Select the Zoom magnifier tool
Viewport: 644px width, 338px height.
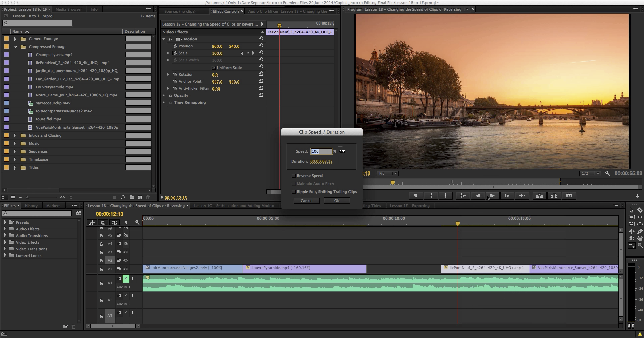[640, 245]
